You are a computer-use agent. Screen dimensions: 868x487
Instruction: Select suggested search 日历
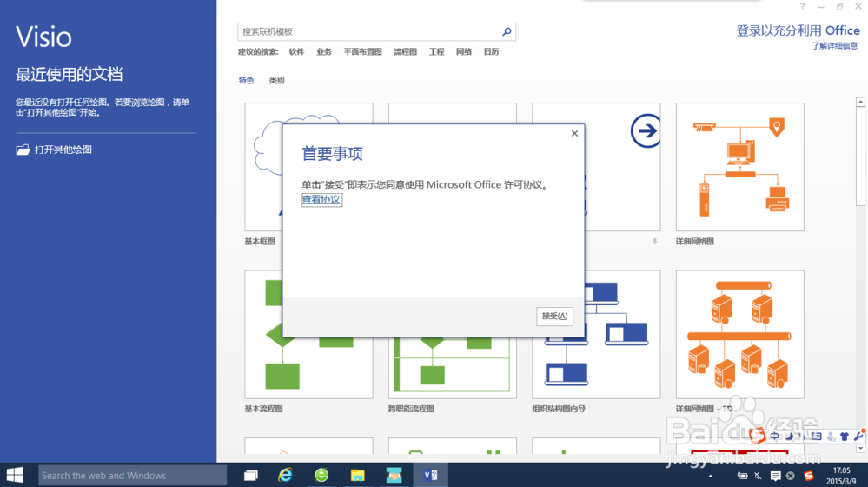pyautogui.click(x=492, y=51)
